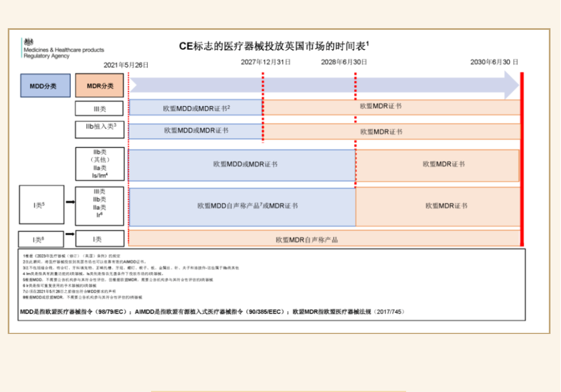Click the 2021年5月26日 date label
This screenshot has height=392, width=561.
click(126, 65)
